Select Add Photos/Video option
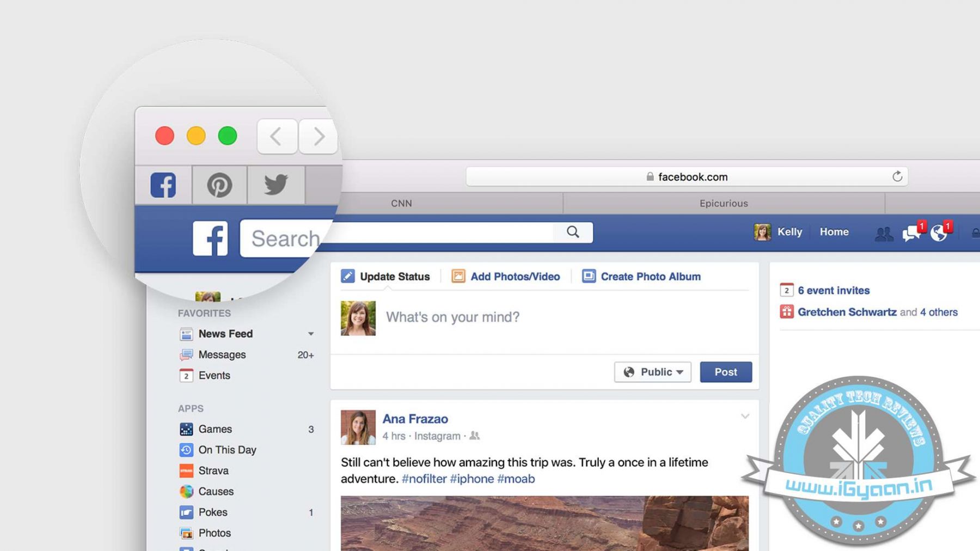This screenshot has width=980, height=551. 506,277
